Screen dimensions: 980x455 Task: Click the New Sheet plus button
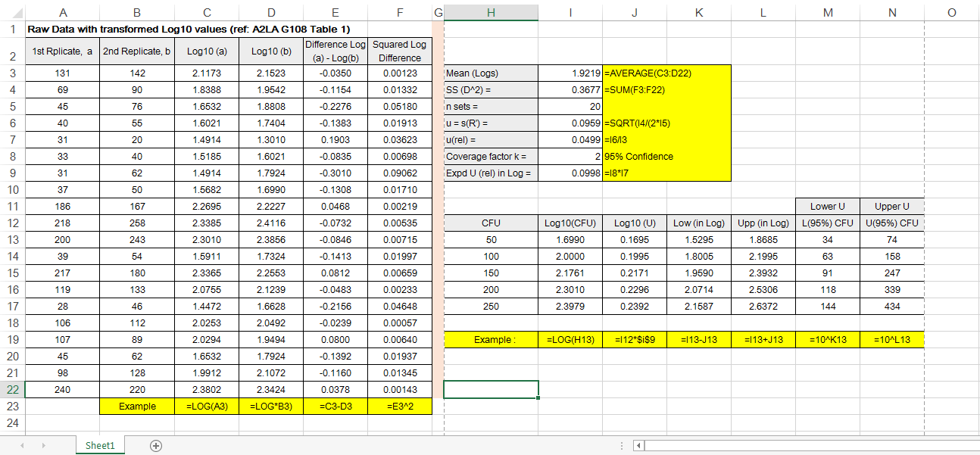coord(156,446)
